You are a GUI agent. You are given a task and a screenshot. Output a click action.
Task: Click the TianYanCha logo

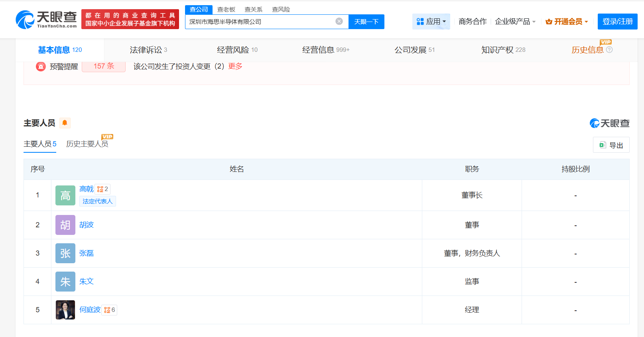coord(46,20)
